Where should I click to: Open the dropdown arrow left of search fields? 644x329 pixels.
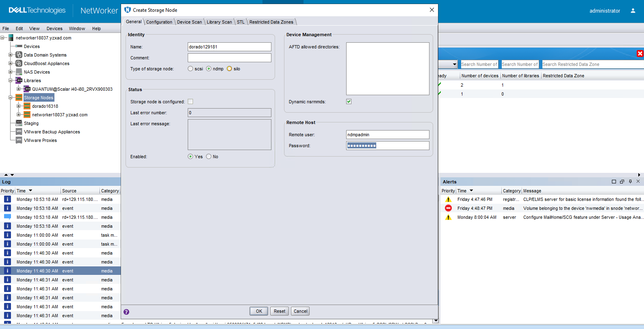454,64
